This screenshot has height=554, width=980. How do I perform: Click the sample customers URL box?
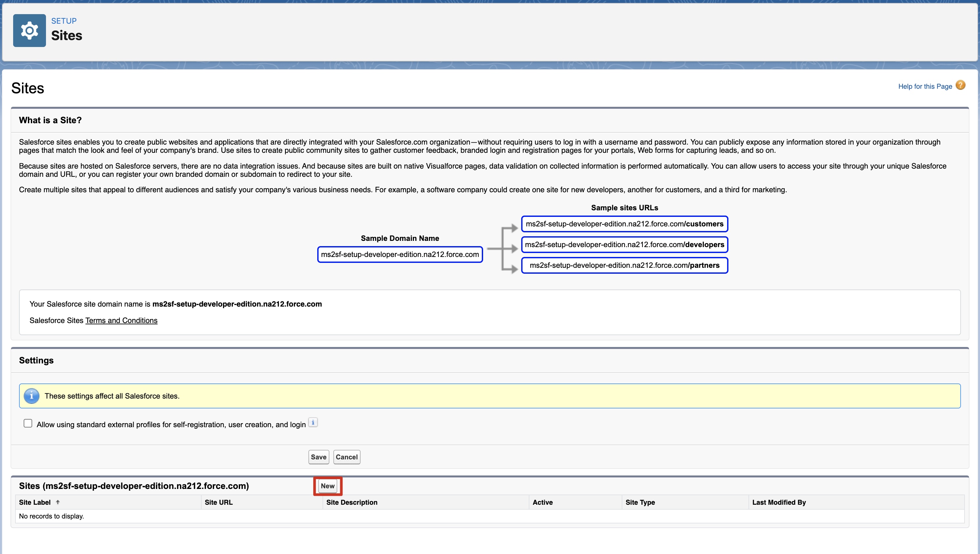coord(625,224)
